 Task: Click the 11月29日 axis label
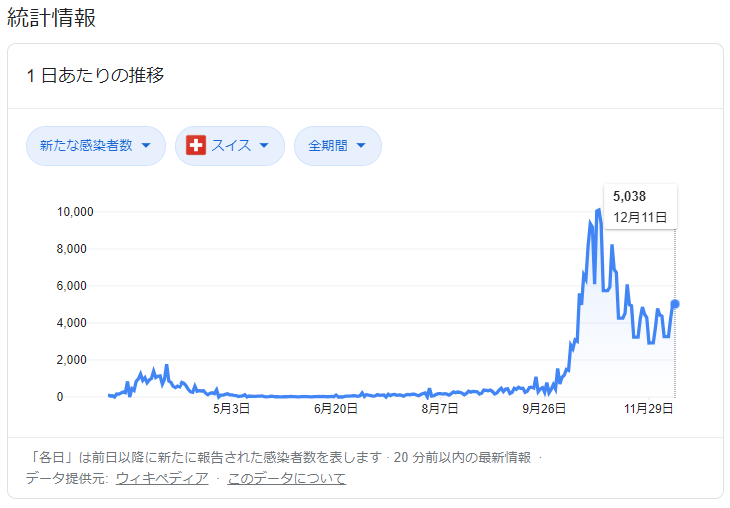[x=648, y=409]
